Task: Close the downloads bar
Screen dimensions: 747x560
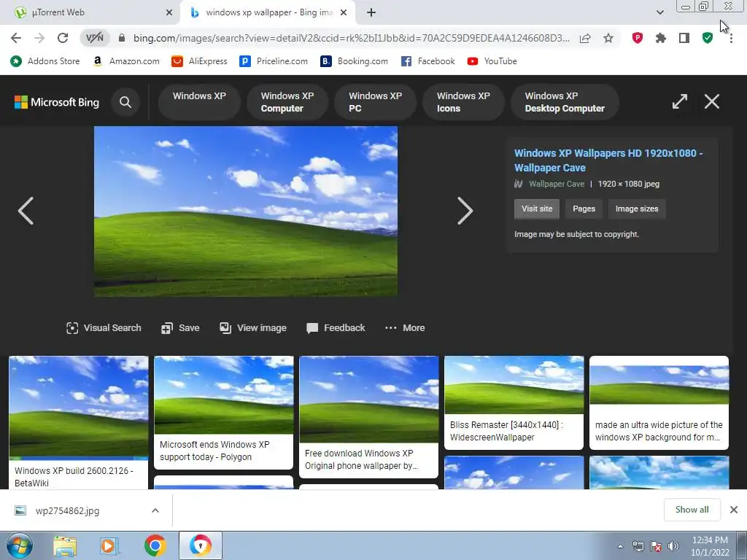Action: tap(734, 510)
